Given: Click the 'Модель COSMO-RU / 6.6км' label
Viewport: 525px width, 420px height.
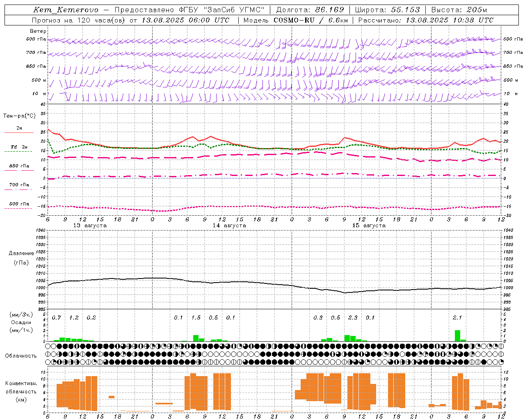Looking at the screenshot, I should tap(296, 20).
